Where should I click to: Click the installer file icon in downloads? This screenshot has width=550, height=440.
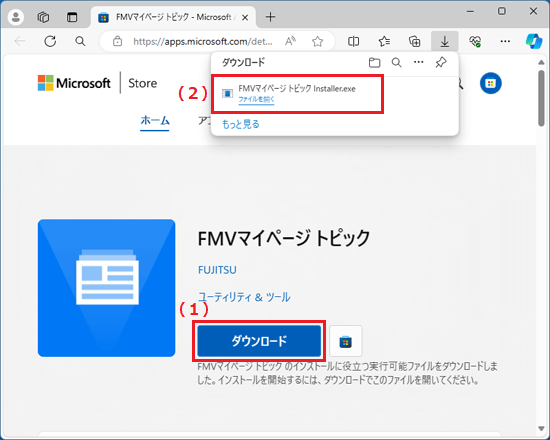[227, 93]
